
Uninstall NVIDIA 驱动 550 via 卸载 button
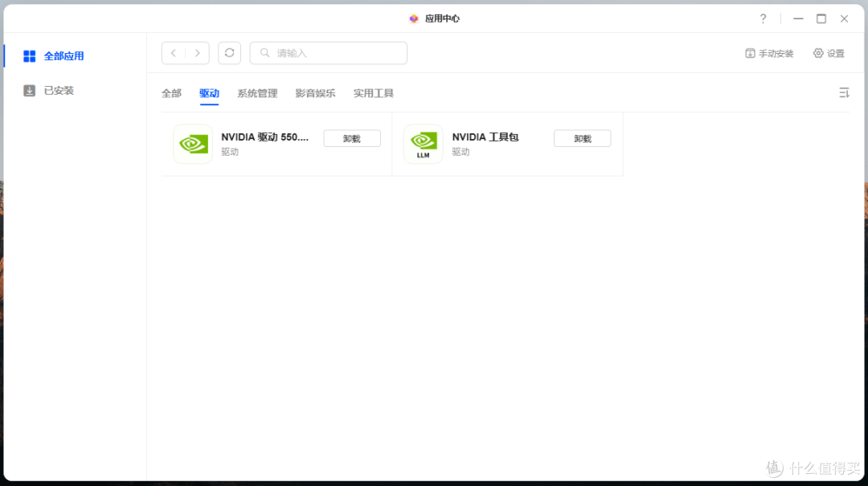click(351, 137)
